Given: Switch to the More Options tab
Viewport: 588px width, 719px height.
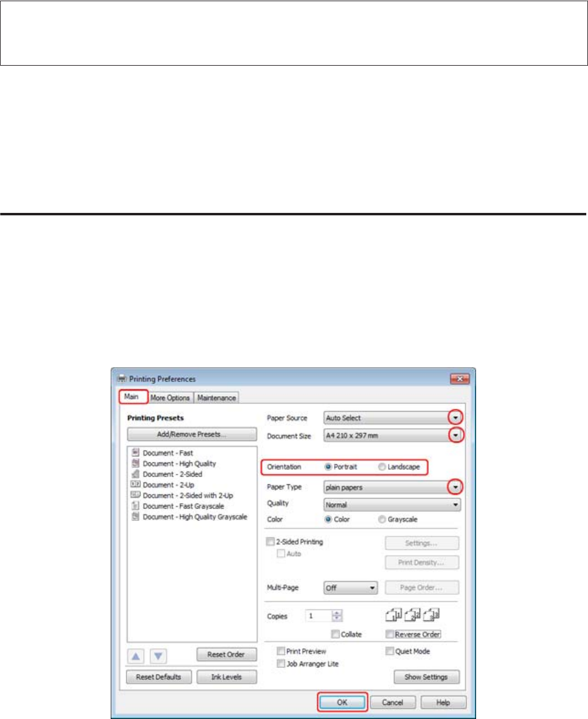Looking at the screenshot, I should click(x=170, y=398).
